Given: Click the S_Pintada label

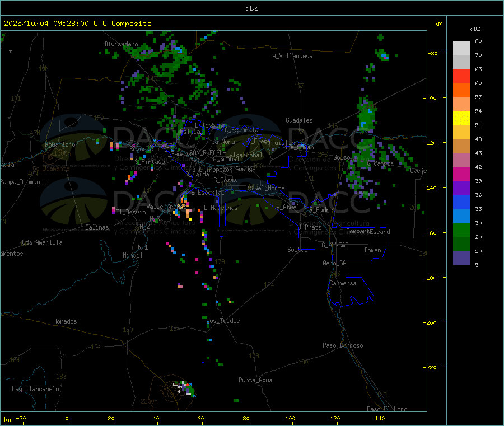Looking at the screenshot, I should coord(150,162).
